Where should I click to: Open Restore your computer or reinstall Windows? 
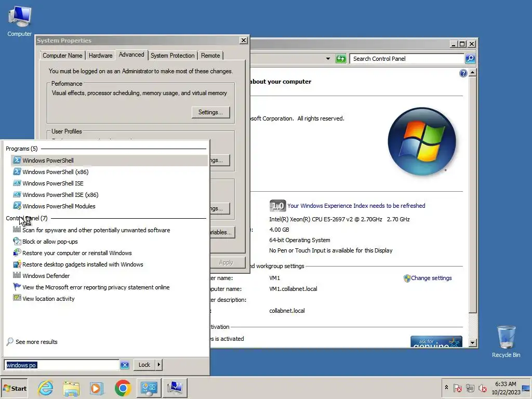(x=109, y=253)
